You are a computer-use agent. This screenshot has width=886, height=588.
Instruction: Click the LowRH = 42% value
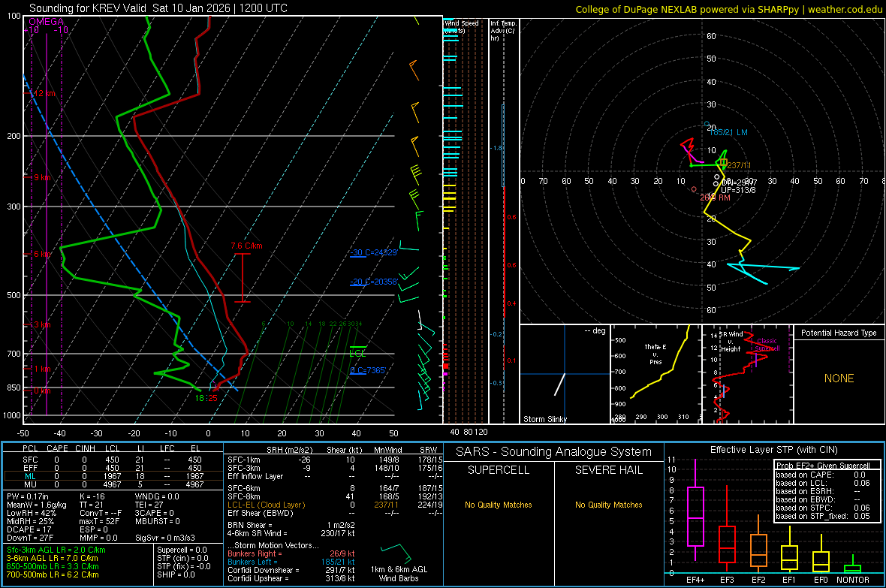click(x=32, y=513)
